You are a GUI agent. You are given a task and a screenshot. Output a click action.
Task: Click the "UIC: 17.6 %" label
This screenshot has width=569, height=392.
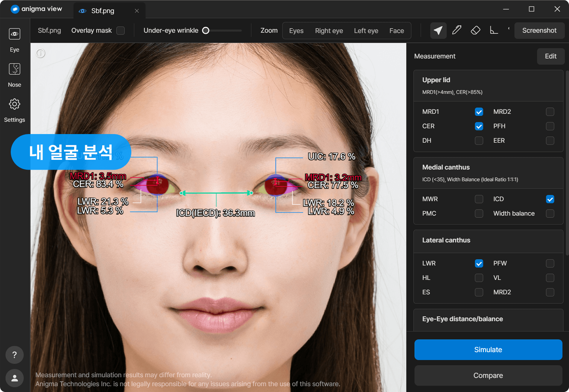coord(332,157)
